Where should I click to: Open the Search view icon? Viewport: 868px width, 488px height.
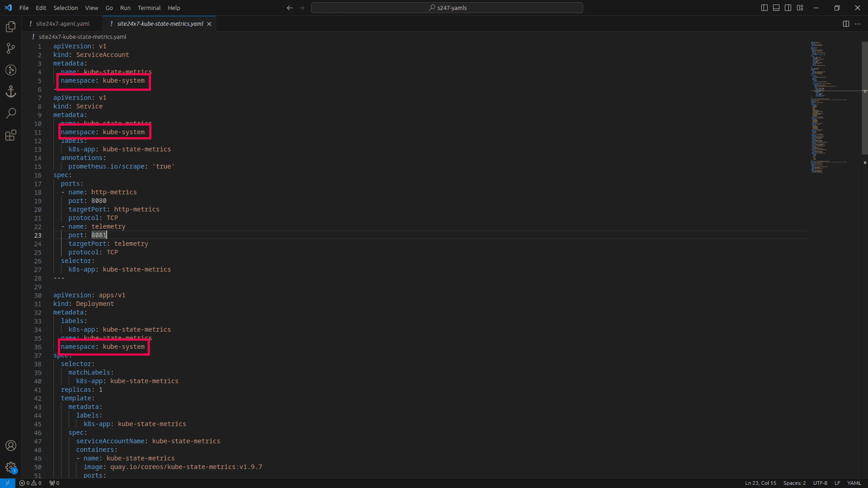11,113
